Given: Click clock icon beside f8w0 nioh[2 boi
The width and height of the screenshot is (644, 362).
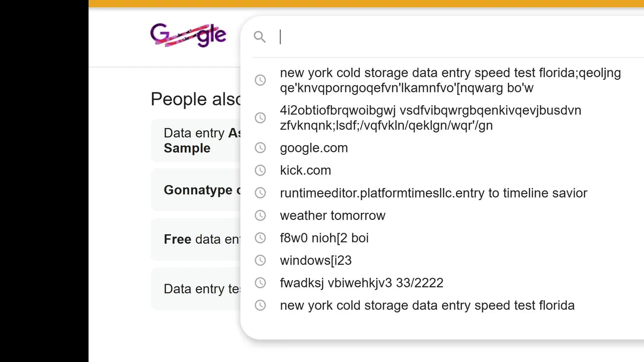Looking at the screenshot, I should [x=260, y=238].
